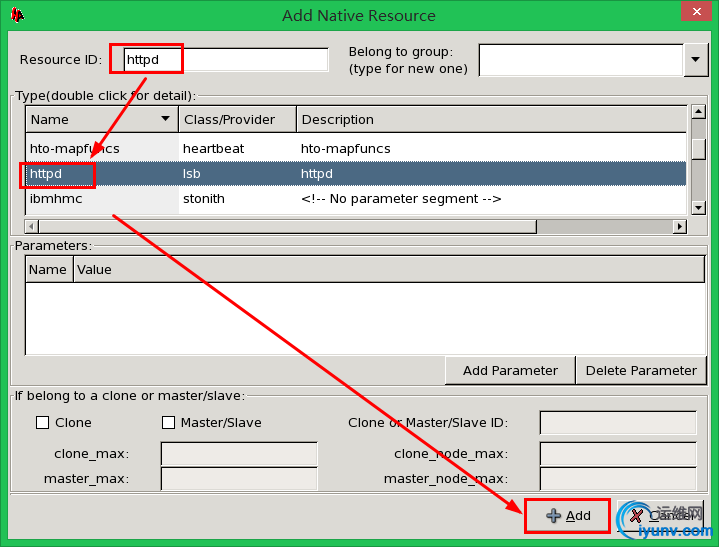Close the Add Native Resource dialog

696,11
